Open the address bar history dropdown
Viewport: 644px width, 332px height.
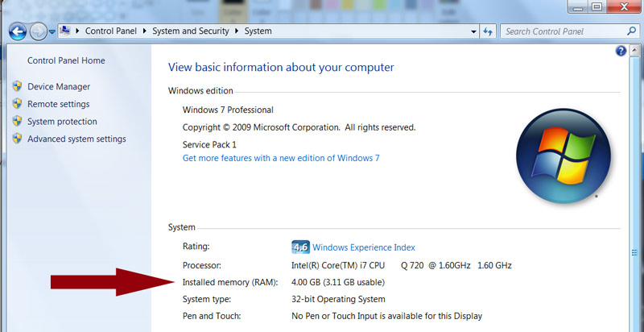point(473,31)
